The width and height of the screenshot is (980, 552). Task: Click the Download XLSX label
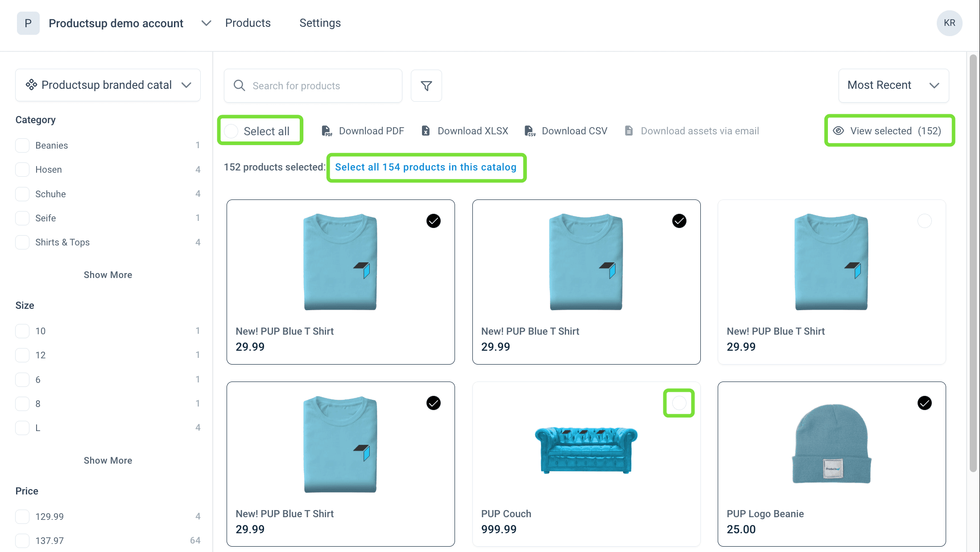(x=473, y=131)
